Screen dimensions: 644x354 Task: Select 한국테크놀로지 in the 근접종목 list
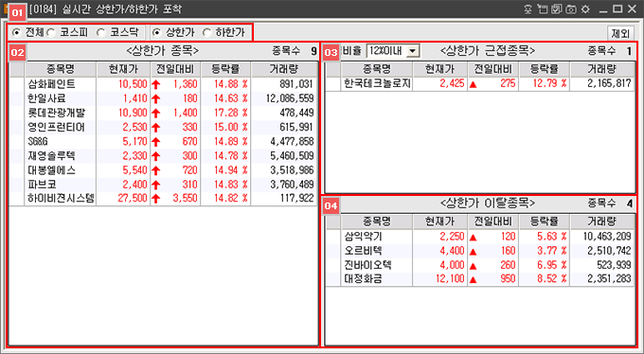point(480,84)
